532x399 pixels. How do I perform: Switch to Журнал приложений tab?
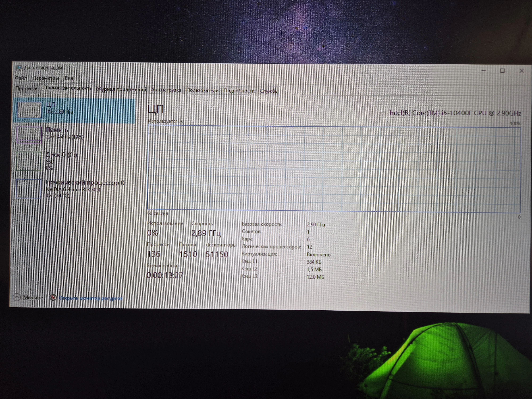[x=121, y=89]
